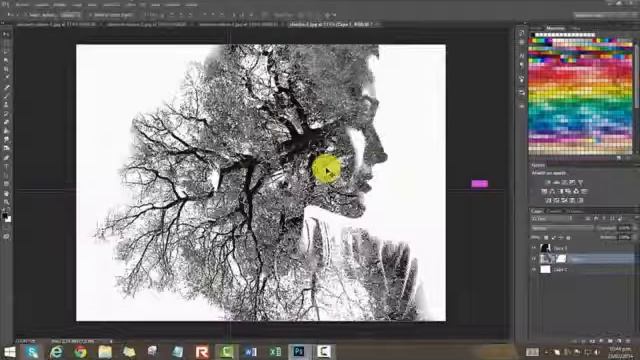
Task: Switch to the Styles panel tab
Action: point(576,28)
